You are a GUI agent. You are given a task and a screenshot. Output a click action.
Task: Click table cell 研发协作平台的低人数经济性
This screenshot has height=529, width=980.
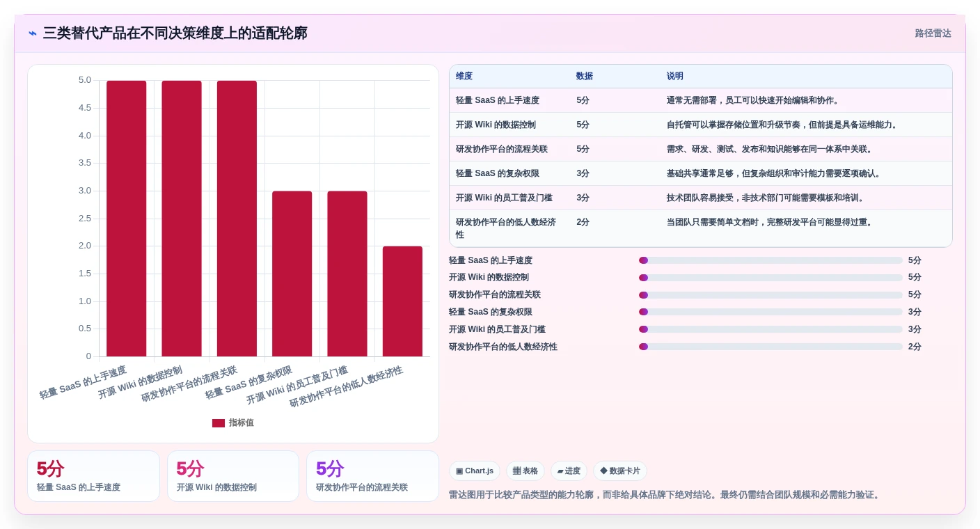point(506,229)
